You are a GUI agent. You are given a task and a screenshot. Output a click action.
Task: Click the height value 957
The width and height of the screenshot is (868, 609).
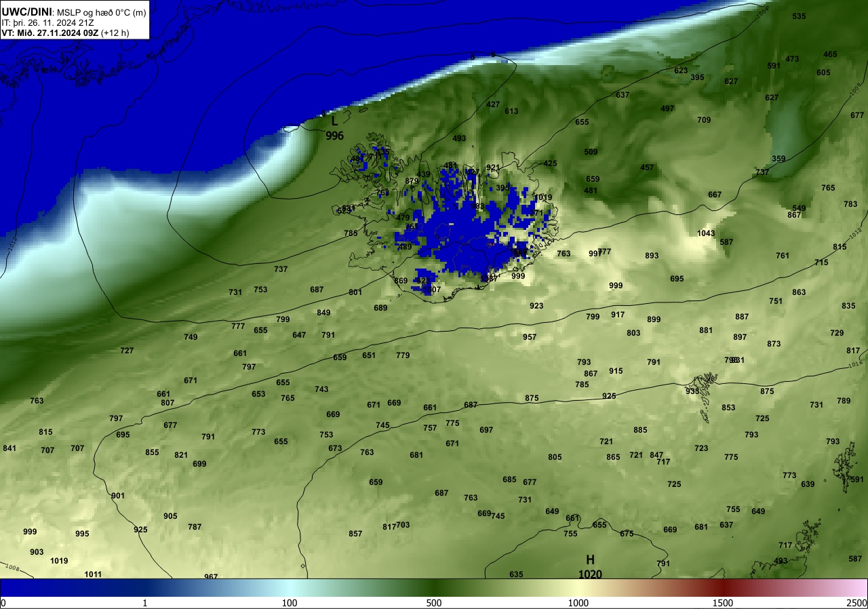(x=530, y=338)
